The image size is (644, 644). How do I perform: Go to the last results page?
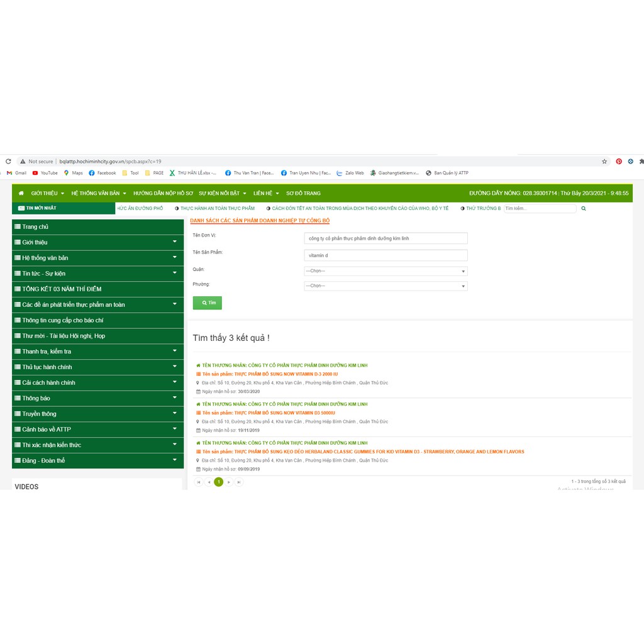tap(239, 482)
